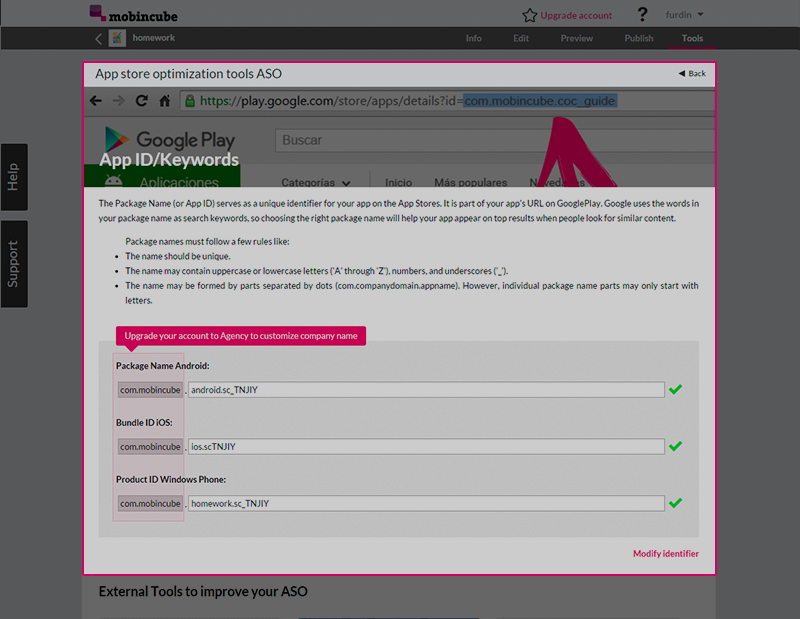The image size is (800, 619).
Task: Click the Product ID Windows Phone label
Action: (x=170, y=479)
